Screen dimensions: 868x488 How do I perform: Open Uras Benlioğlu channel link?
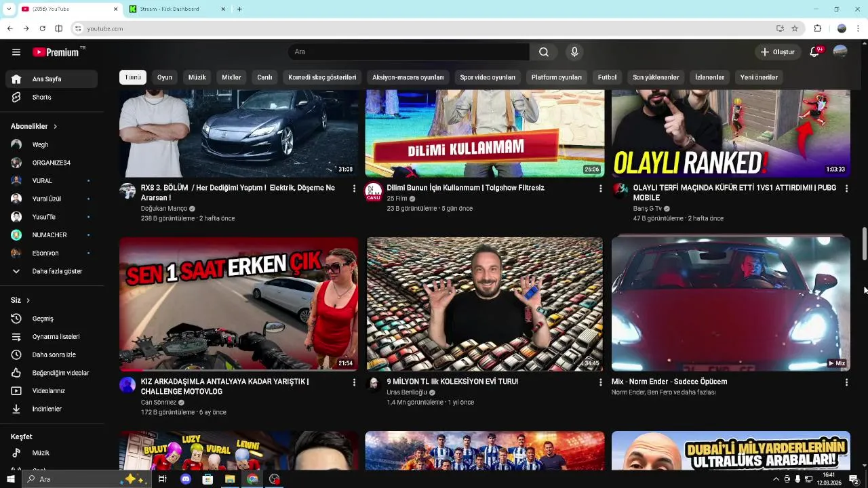coord(407,392)
